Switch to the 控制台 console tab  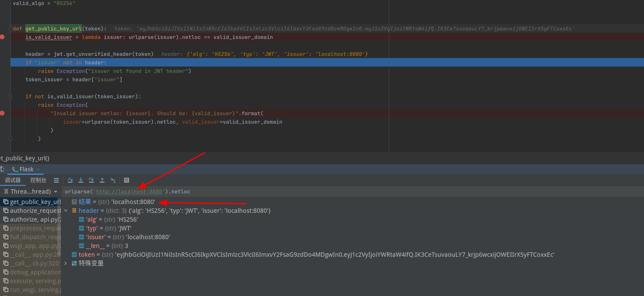[38, 180]
